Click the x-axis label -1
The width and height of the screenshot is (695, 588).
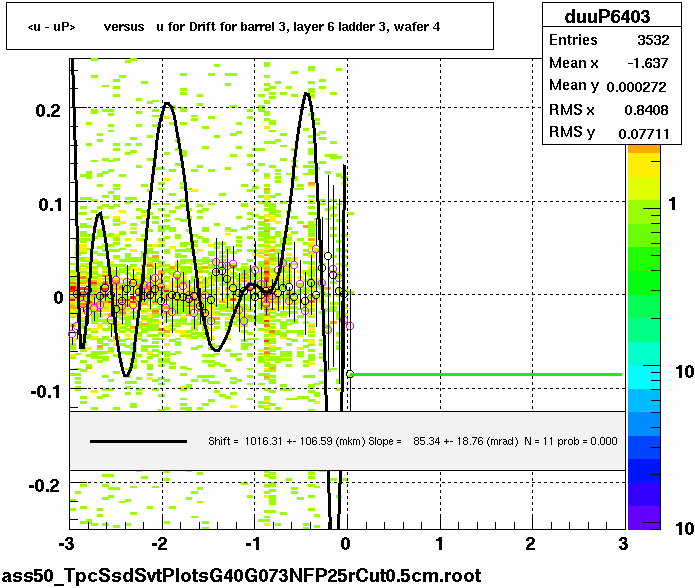(x=252, y=544)
